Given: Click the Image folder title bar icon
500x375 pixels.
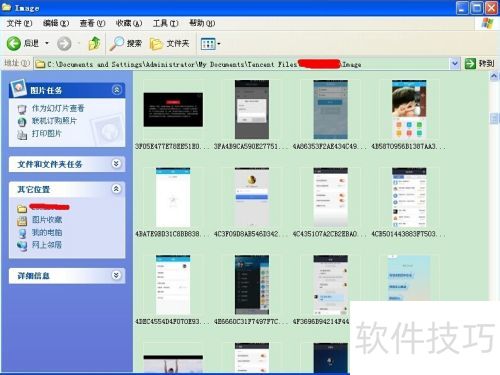Looking at the screenshot, I should click(x=7, y=7).
